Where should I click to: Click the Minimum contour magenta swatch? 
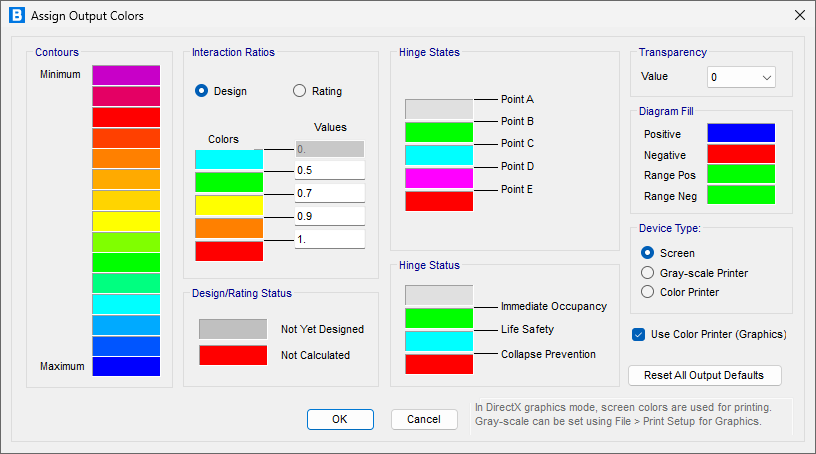(126, 75)
